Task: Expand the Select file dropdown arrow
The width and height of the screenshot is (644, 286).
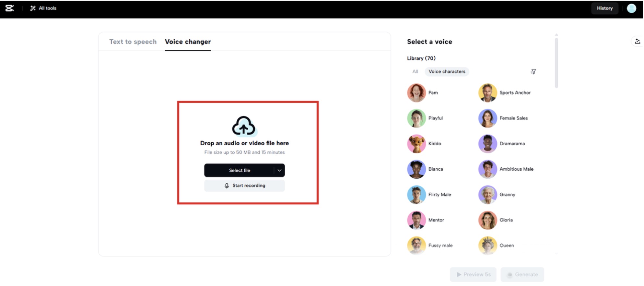Action: (279, 170)
